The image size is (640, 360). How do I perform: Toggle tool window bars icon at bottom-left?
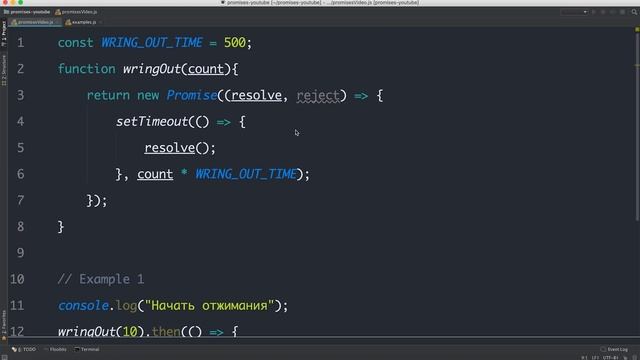4,357
